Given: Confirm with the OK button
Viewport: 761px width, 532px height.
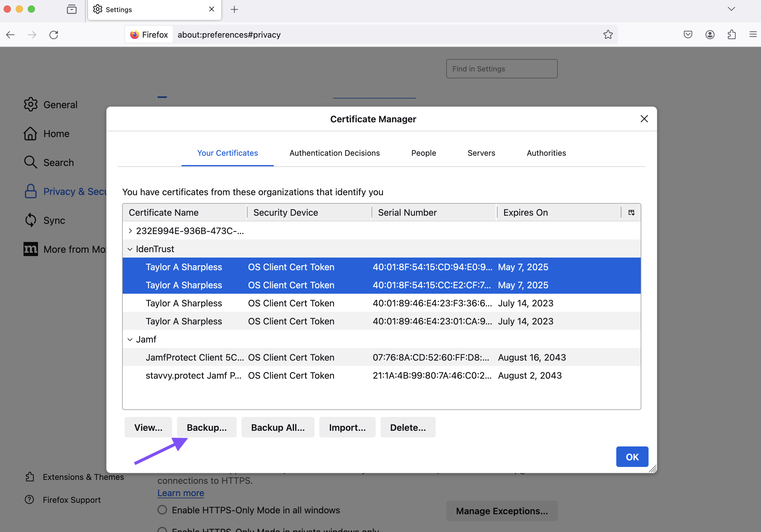Looking at the screenshot, I should [x=632, y=457].
